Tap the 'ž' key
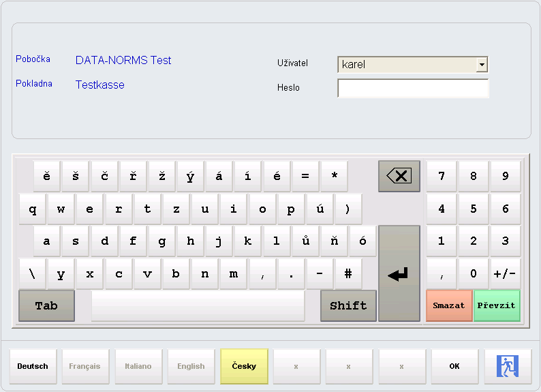Image resolution: width=541 pixels, height=392 pixels. point(161,176)
